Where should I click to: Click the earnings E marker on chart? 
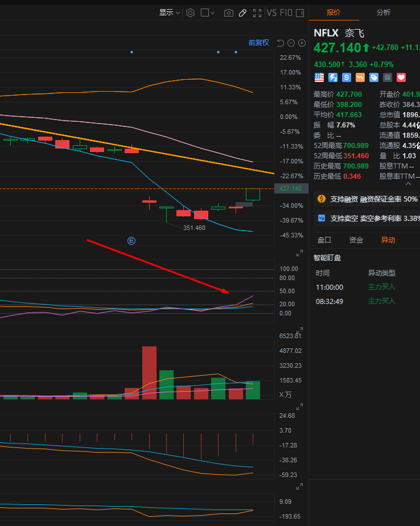click(x=131, y=241)
